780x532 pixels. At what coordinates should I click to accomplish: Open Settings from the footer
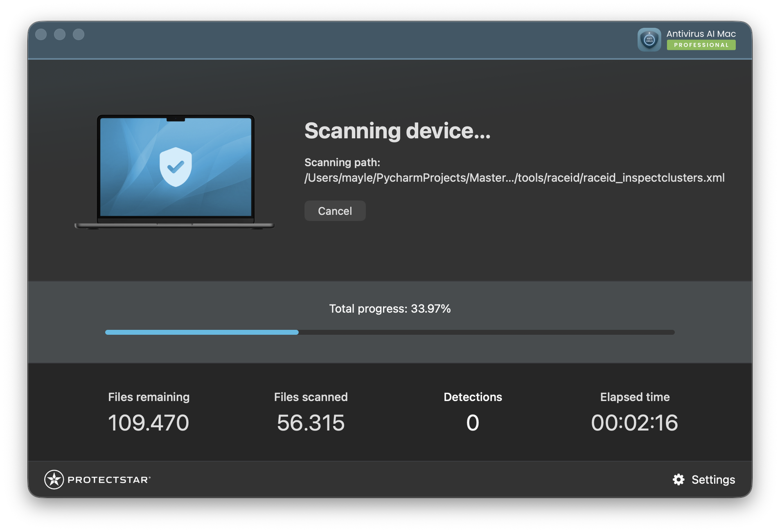[713, 479]
